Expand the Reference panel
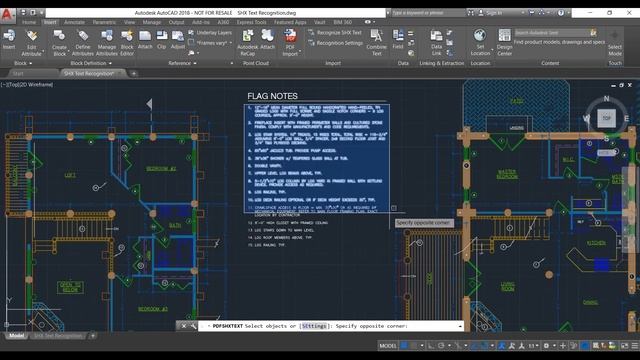 (182, 63)
